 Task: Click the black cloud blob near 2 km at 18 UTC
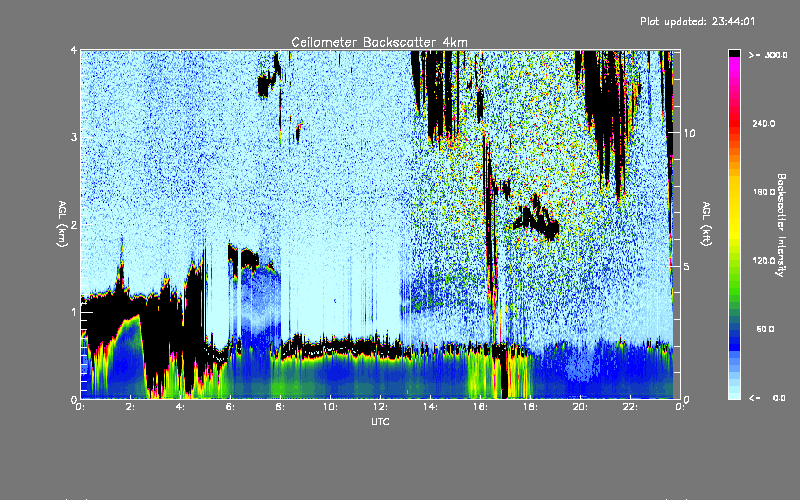pyautogui.click(x=537, y=218)
